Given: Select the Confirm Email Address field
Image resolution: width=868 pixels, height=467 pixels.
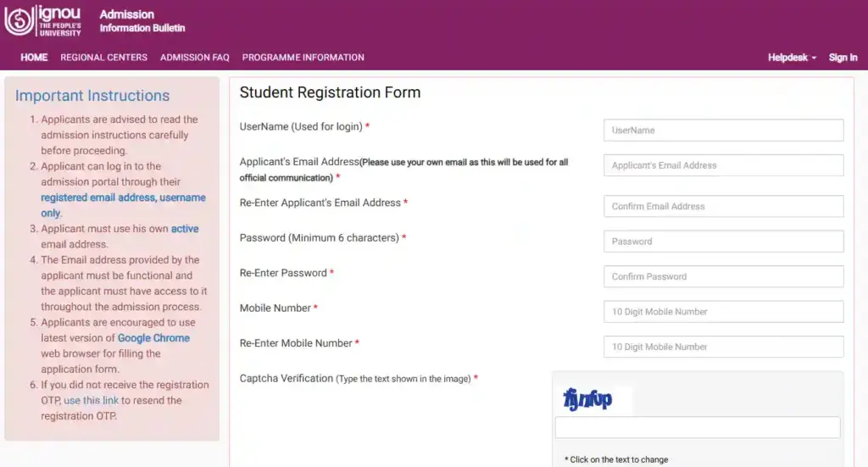Looking at the screenshot, I should [x=723, y=206].
